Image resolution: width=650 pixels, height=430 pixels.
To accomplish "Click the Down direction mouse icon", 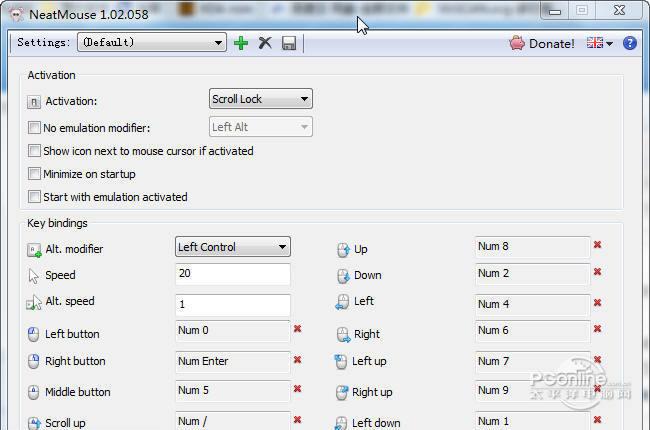I will 343,276.
